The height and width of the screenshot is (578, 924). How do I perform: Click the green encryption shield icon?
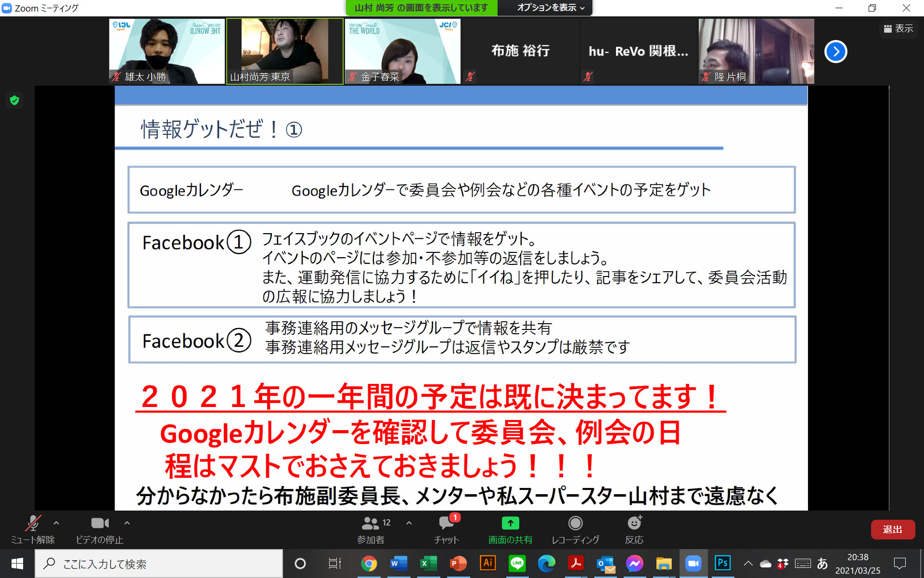14,100
